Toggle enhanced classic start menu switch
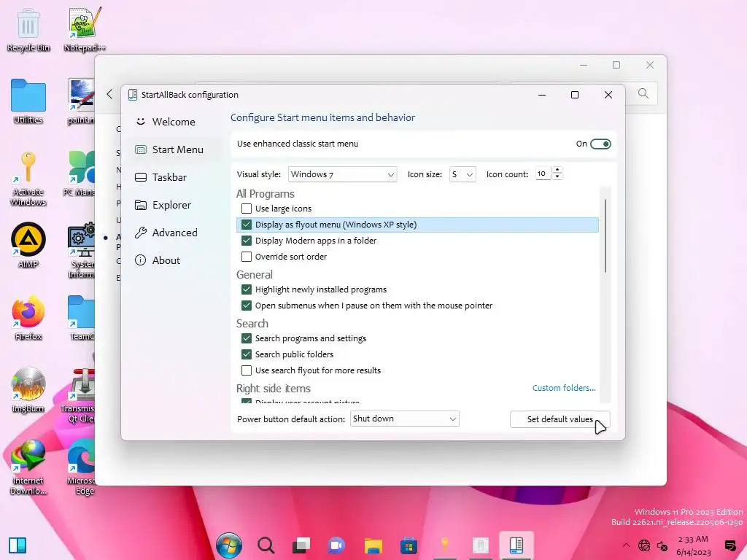The image size is (747, 560). [x=600, y=144]
